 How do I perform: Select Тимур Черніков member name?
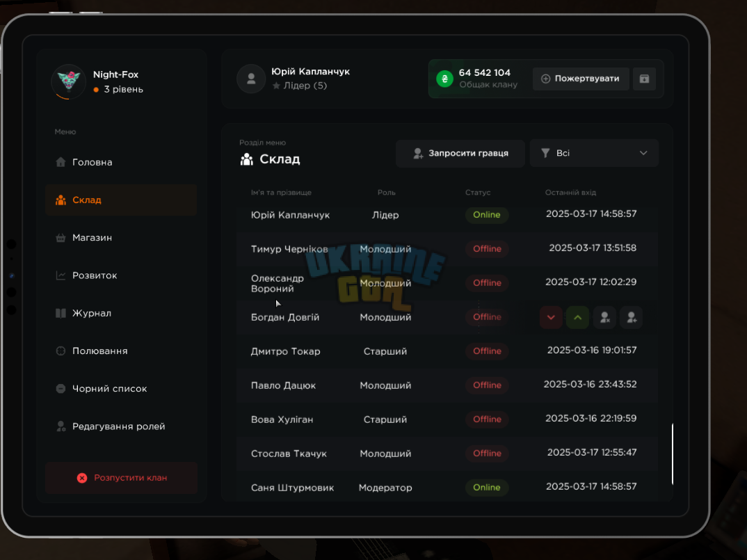pyautogui.click(x=289, y=249)
